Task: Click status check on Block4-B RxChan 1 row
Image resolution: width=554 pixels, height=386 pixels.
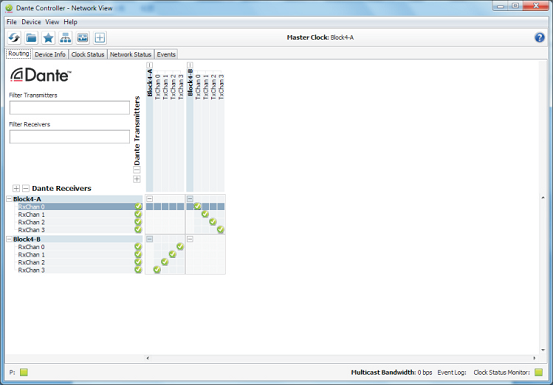Action: point(138,254)
